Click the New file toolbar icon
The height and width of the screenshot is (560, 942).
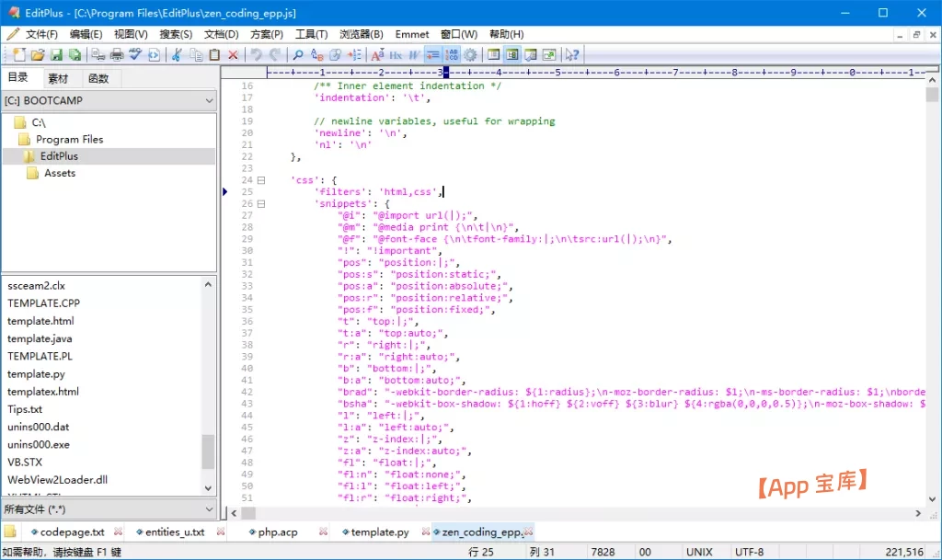(x=20, y=55)
